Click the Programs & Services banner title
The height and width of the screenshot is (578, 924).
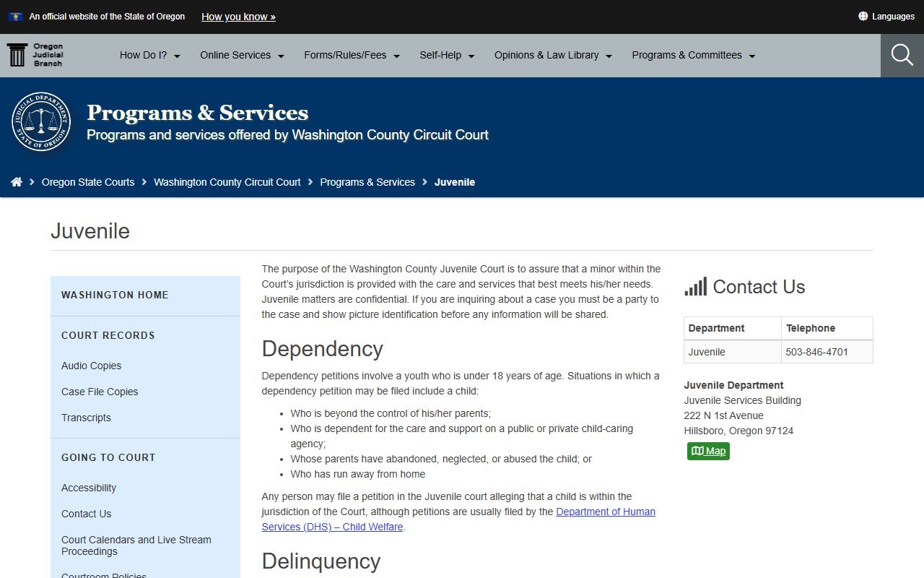pos(198,113)
